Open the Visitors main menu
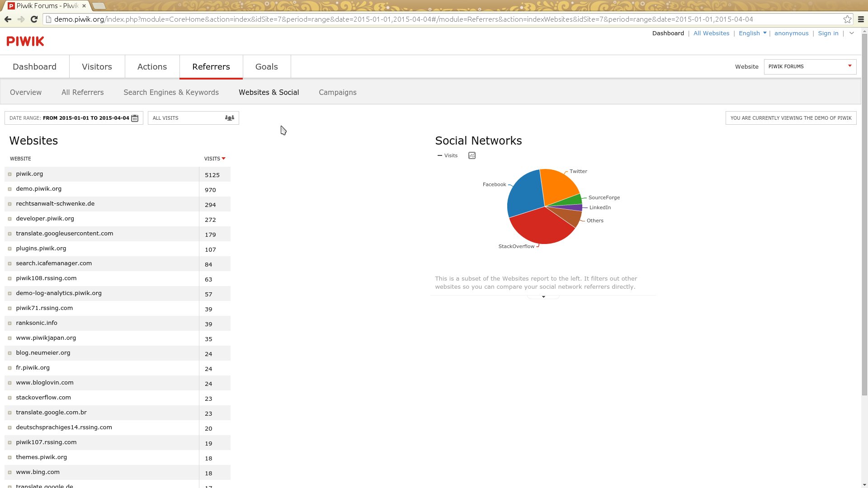Image resolution: width=868 pixels, height=488 pixels. tap(97, 66)
